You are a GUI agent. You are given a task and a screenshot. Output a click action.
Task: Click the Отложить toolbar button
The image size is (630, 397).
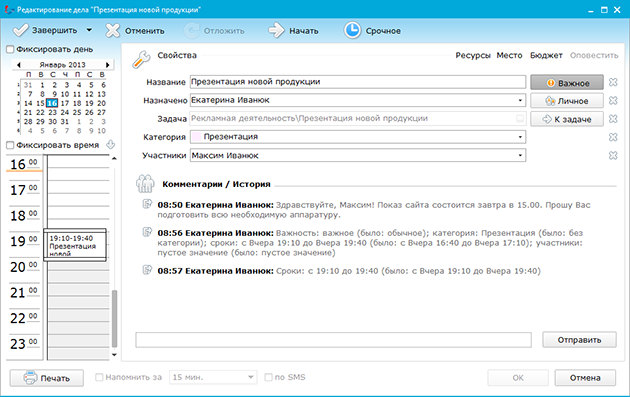tap(214, 31)
